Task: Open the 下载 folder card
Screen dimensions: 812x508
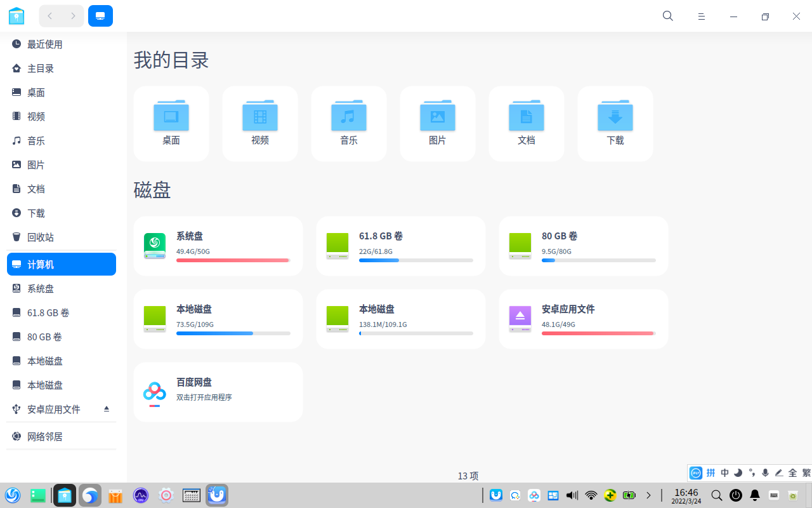Action: [x=615, y=124]
